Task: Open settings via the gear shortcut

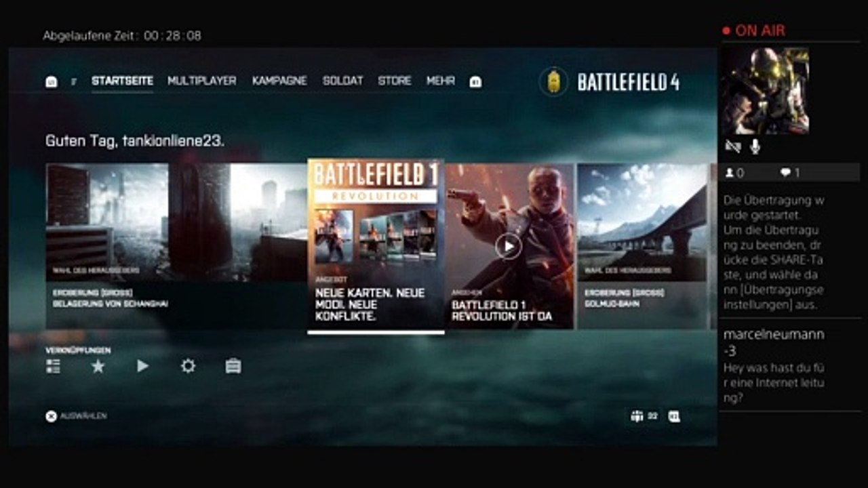Action: click(188, 366)
